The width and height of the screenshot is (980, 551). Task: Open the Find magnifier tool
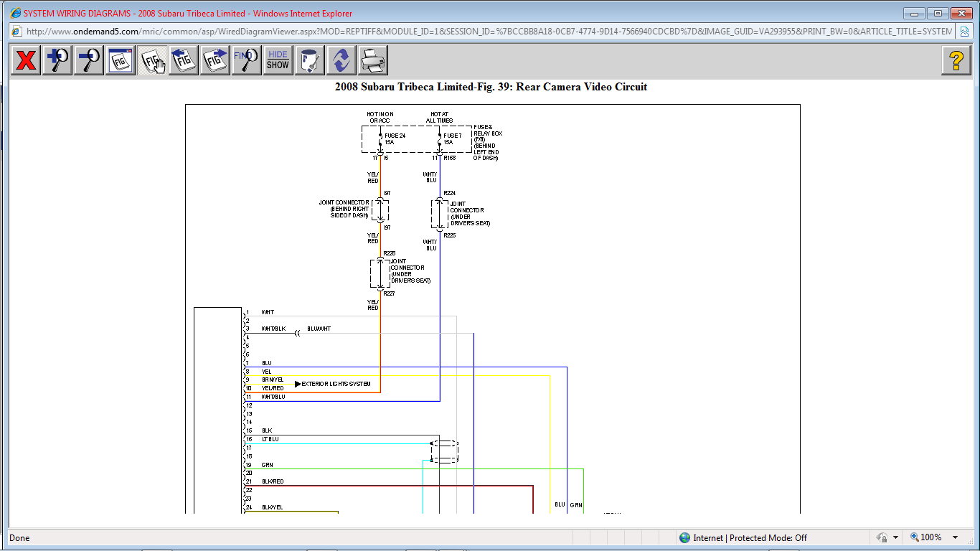tap(247, 60)
